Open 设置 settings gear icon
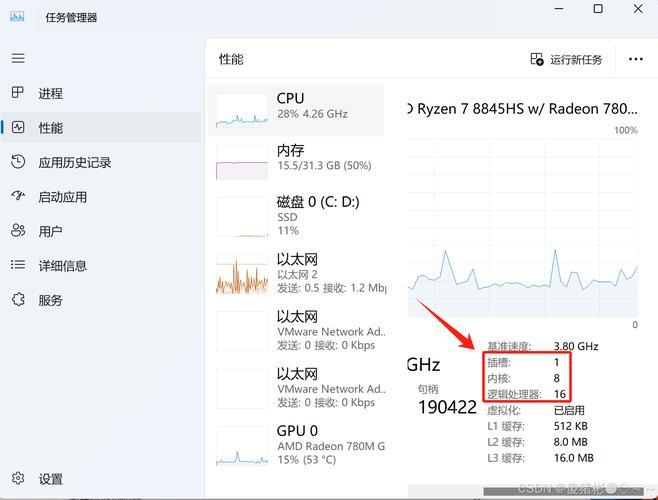The image size is (658, 500). pyautogui.click(x=18, y=478)
